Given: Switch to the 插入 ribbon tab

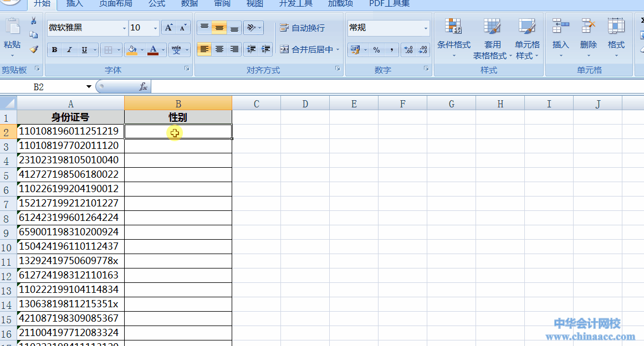Looking at the screenshot, I should click(75, 4).
